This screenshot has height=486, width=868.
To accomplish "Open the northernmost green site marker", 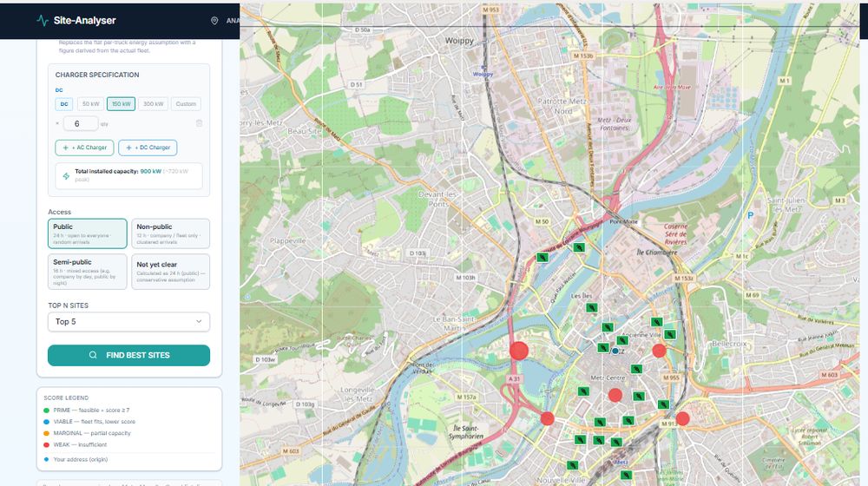I will [579, 247].
